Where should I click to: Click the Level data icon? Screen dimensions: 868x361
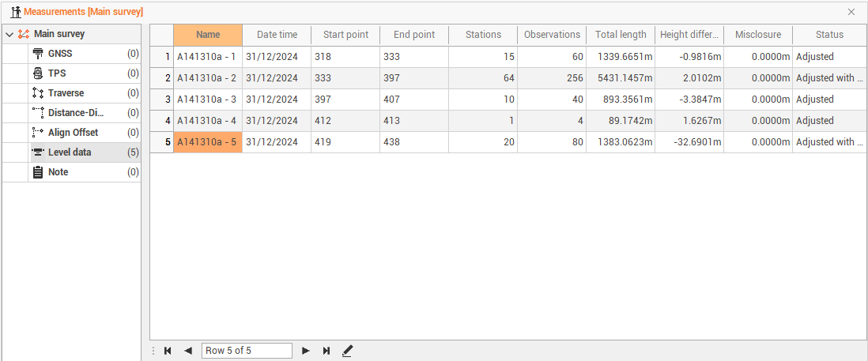pos(37,152)
